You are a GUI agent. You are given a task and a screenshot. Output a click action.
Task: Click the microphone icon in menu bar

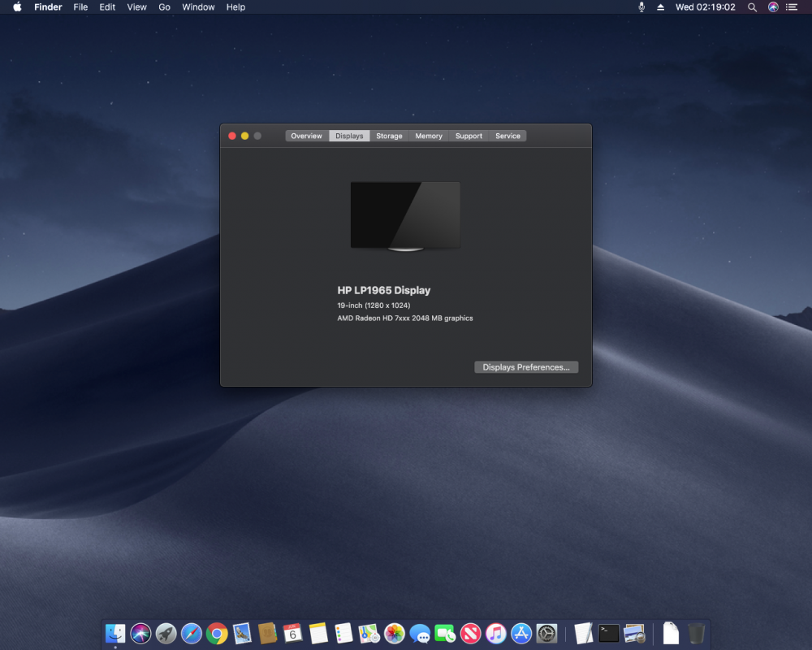[641, 6]
